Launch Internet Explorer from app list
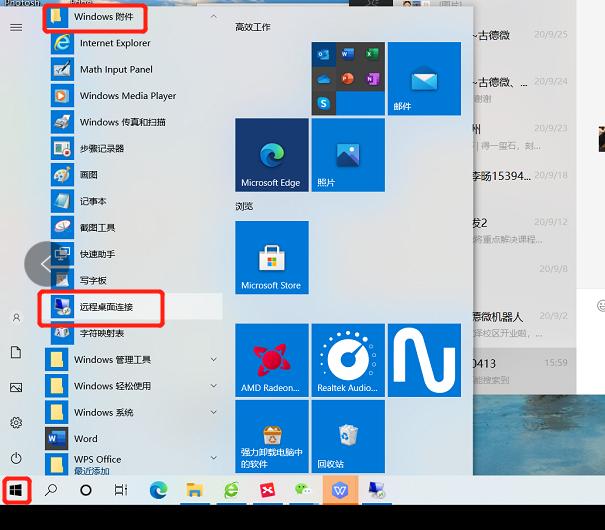The height and width of the screenshot is (530, 605). point(136,43)
